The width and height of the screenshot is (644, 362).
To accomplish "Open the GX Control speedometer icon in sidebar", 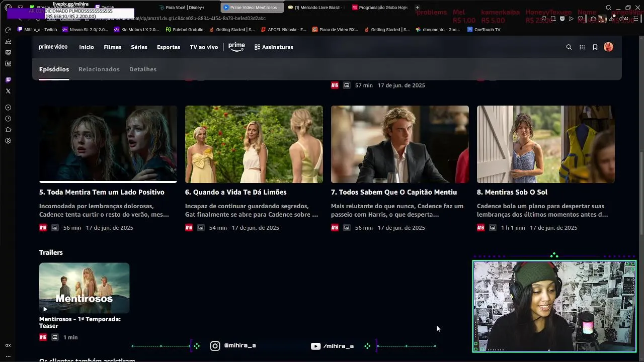I will (8, 30).
